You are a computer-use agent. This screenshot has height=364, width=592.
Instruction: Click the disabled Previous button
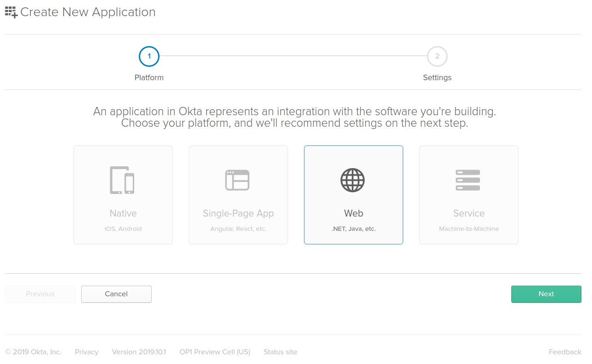40,294
